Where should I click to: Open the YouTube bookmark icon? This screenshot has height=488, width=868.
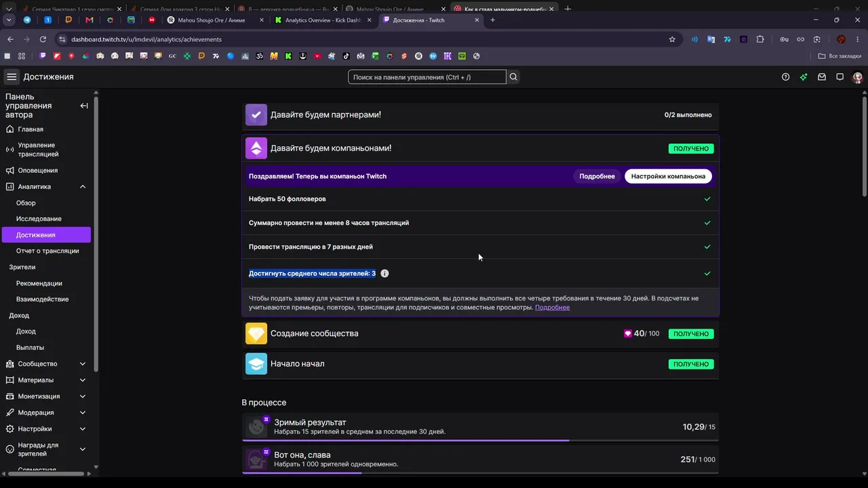[317, 56]
